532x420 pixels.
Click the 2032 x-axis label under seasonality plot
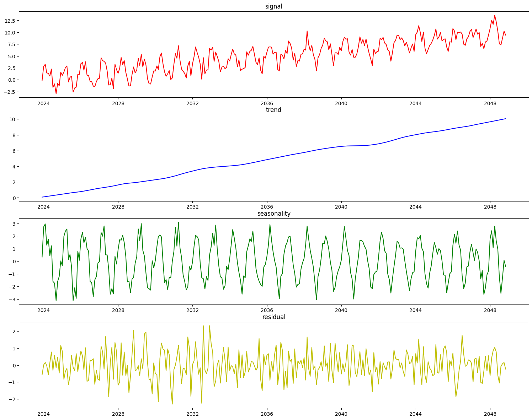(x=192, y=311)
